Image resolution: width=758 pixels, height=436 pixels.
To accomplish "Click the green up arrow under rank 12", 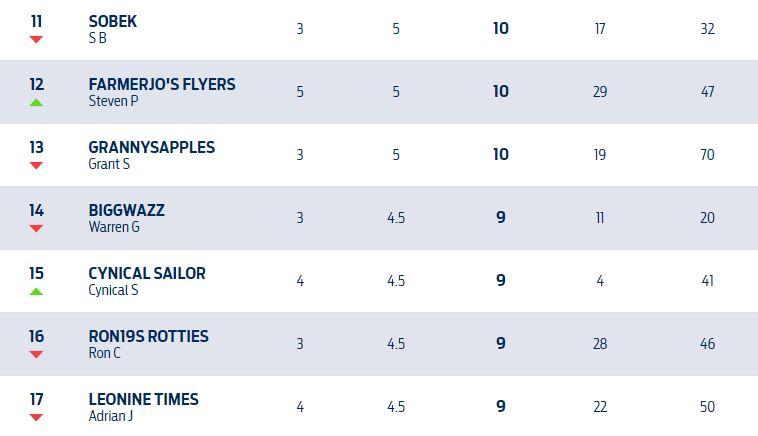I will pos(37,102).
